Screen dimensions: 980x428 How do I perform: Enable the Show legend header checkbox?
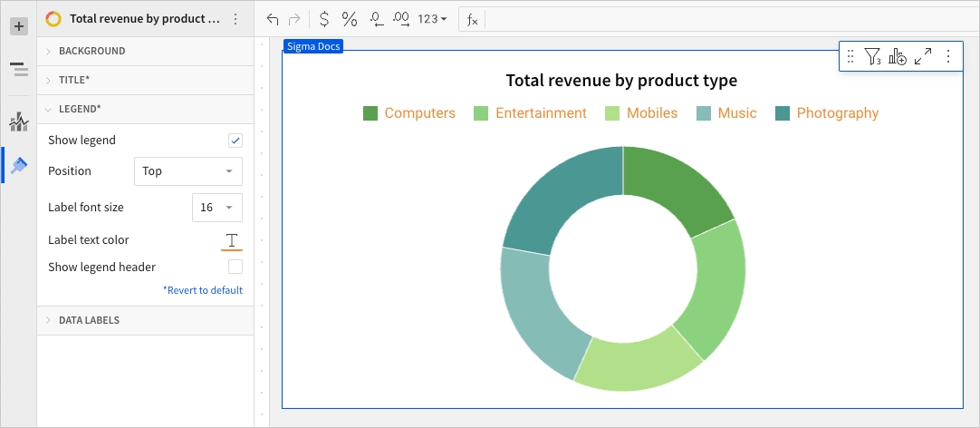235,267
